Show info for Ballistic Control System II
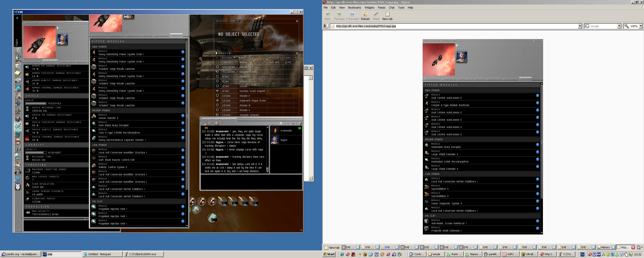Screen dimensions: 644x258 (183, 165)
